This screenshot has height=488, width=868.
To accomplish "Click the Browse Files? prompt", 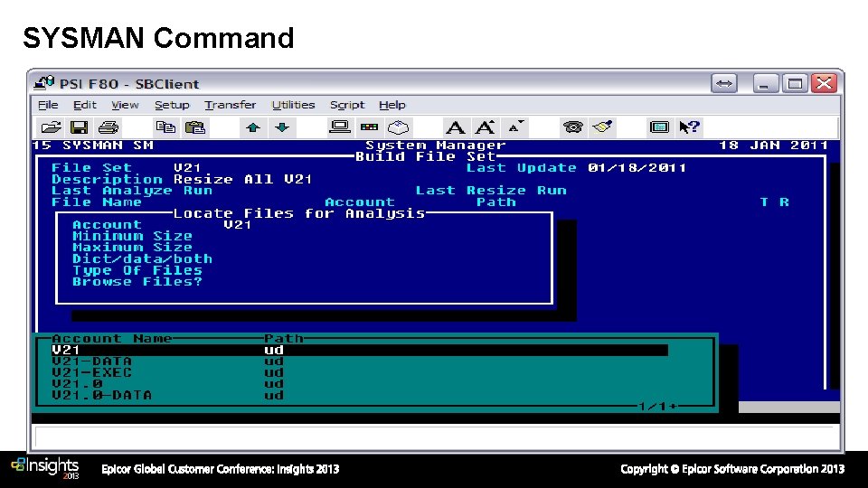I will pyautogui.click(x=137, y=282).
